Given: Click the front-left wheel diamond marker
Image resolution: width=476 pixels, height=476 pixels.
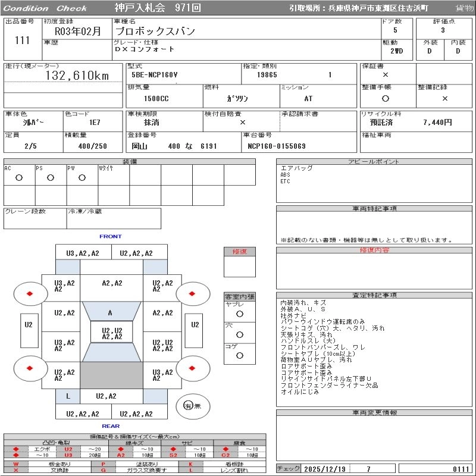Looking at the screenshot, I should (x=29, y=293).
